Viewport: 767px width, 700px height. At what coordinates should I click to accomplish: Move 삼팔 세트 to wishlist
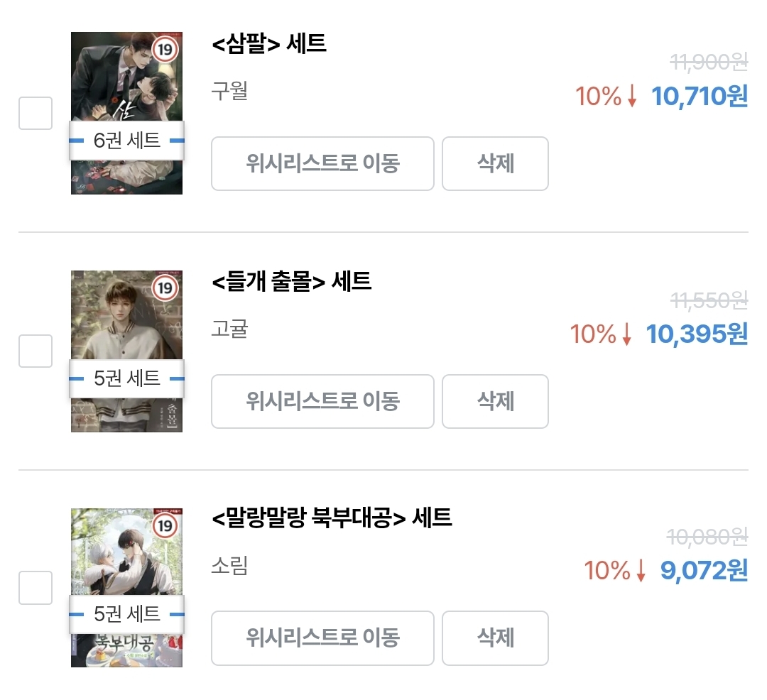tap(322, 164)
